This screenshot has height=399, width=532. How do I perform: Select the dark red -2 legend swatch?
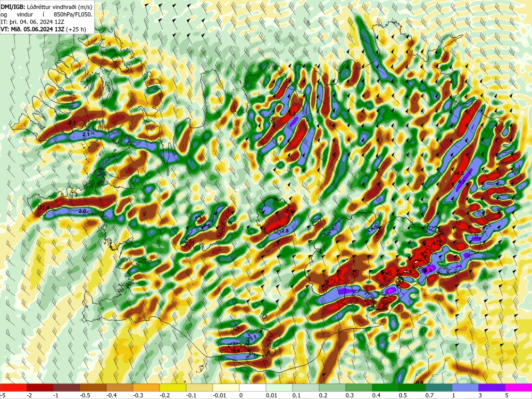[x=40, y=388]
